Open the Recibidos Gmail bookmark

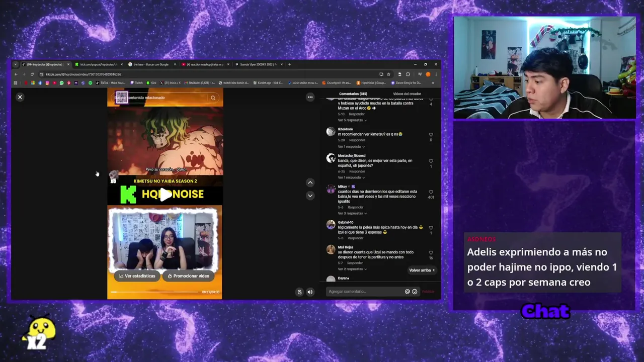point(199,83)
